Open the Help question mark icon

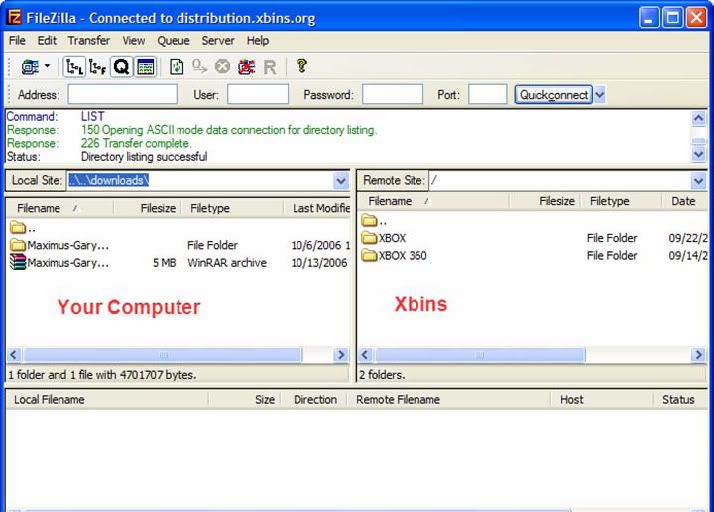[301, 67]
